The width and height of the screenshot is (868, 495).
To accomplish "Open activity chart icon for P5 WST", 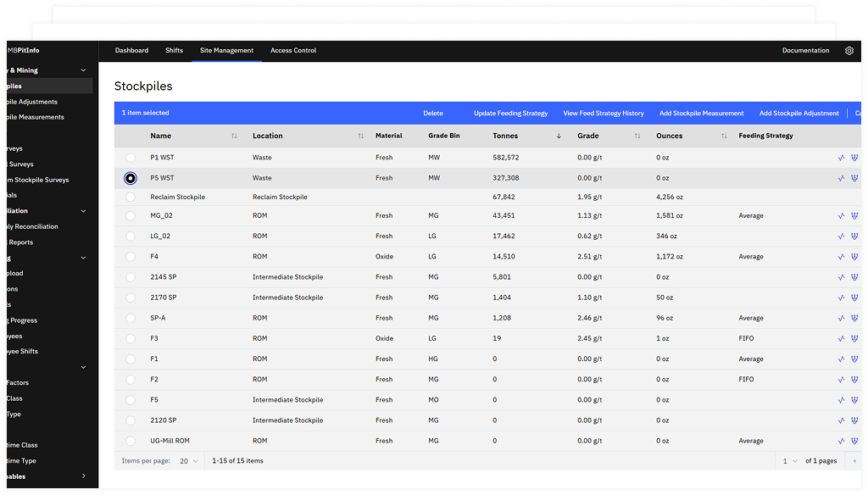I will (x=842, y=178).
